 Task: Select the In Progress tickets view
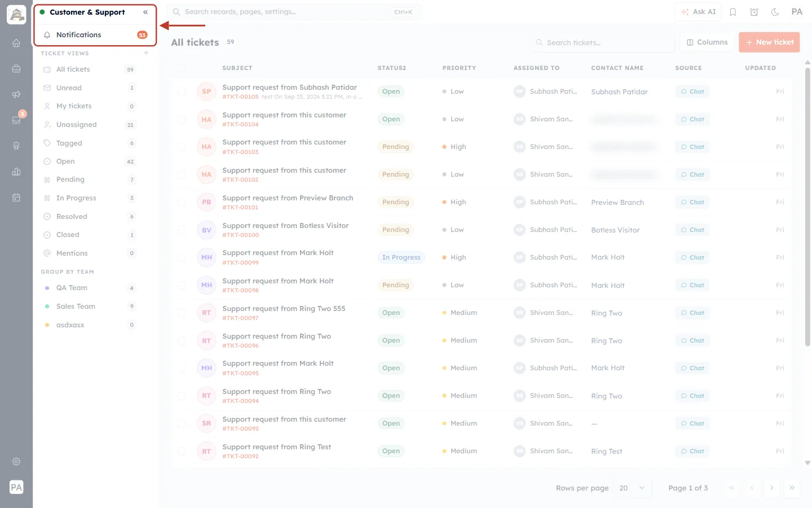click(x=90, y=198)
